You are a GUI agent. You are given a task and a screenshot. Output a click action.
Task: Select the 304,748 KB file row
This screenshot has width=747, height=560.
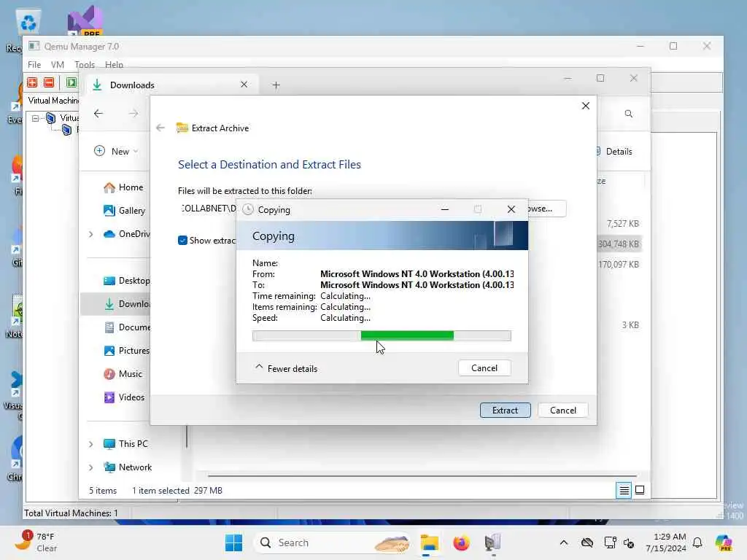[619, 244]
